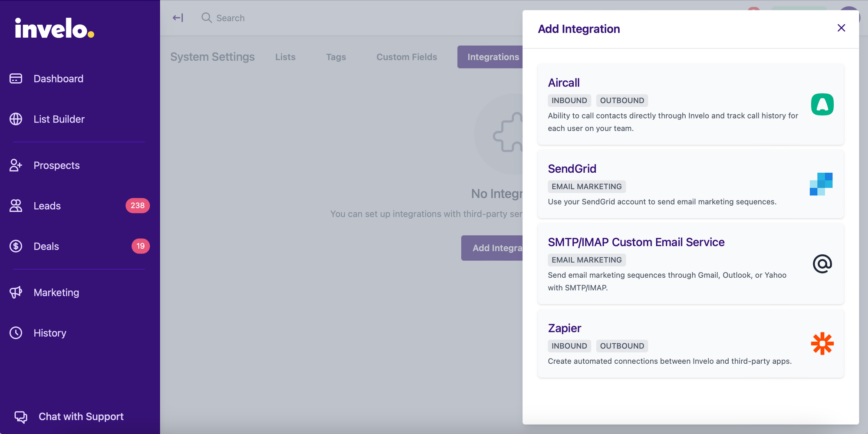Click the Marketing megaphone icon
Viewport: 868px width, 434px height.
(16, 293)
